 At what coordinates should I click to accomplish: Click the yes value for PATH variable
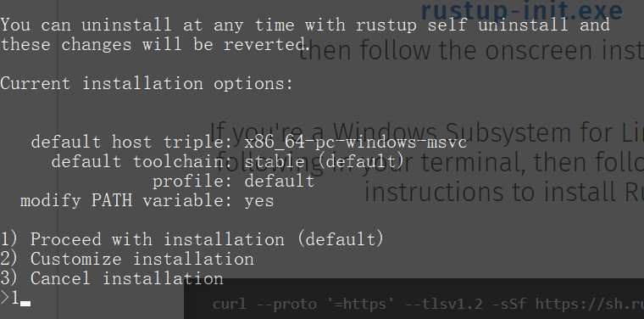(x=259, y=201)
